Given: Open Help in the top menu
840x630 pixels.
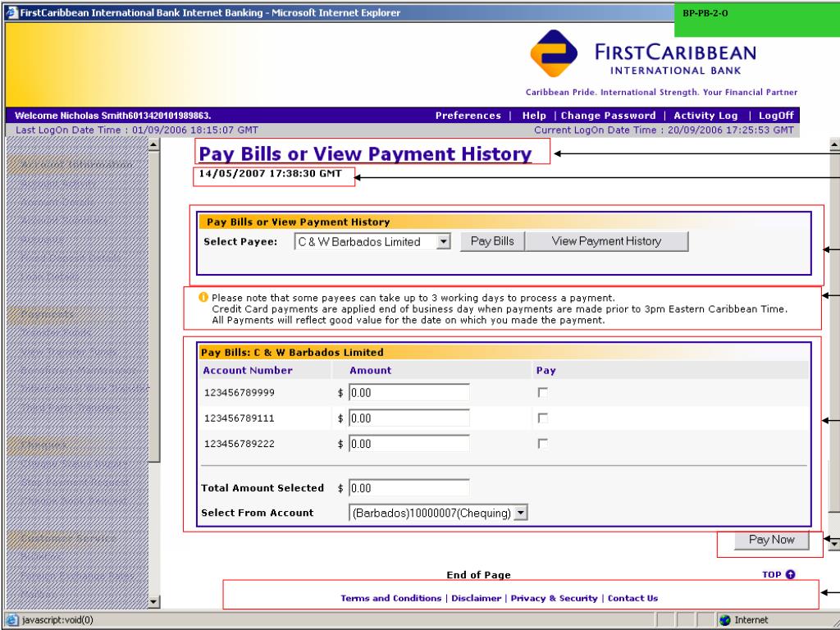Looking at the screenshot, I should (x=534, y=115).
